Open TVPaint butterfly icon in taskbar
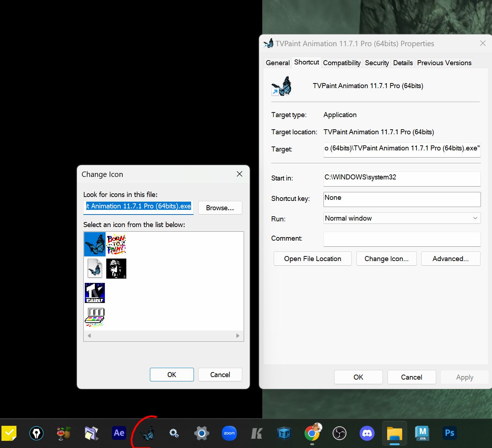This screenshot has width=492, height=448. tap(147, 434)
